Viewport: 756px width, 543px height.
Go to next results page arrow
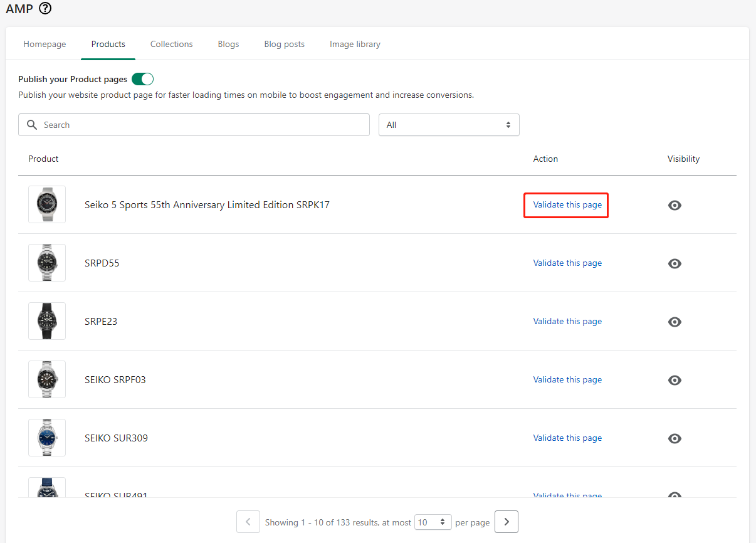507,522
